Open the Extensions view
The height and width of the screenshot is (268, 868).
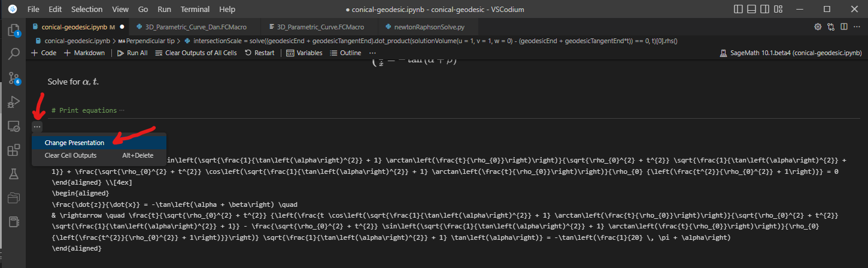click(x=13, y=150)
